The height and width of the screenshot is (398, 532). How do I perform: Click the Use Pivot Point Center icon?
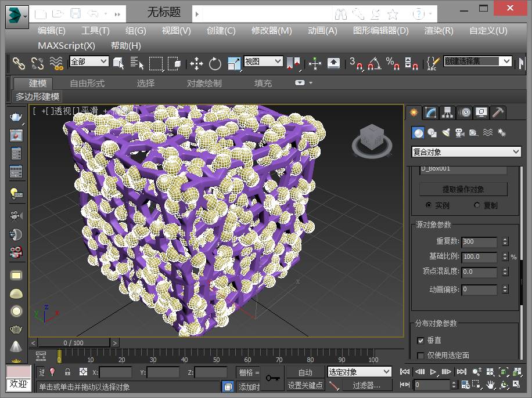point(293,63)
